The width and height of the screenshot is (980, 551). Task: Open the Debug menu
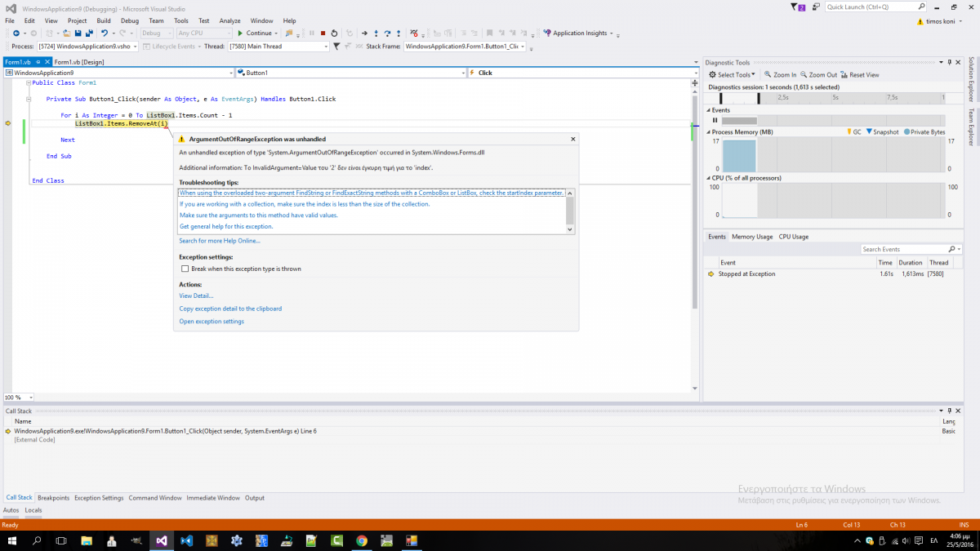[x=129, y=20]
